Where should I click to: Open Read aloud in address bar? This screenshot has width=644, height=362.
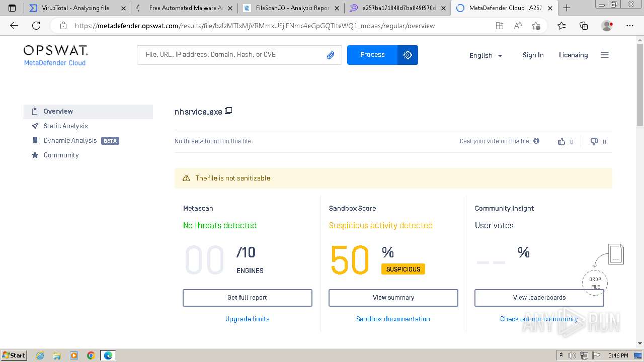518,26
